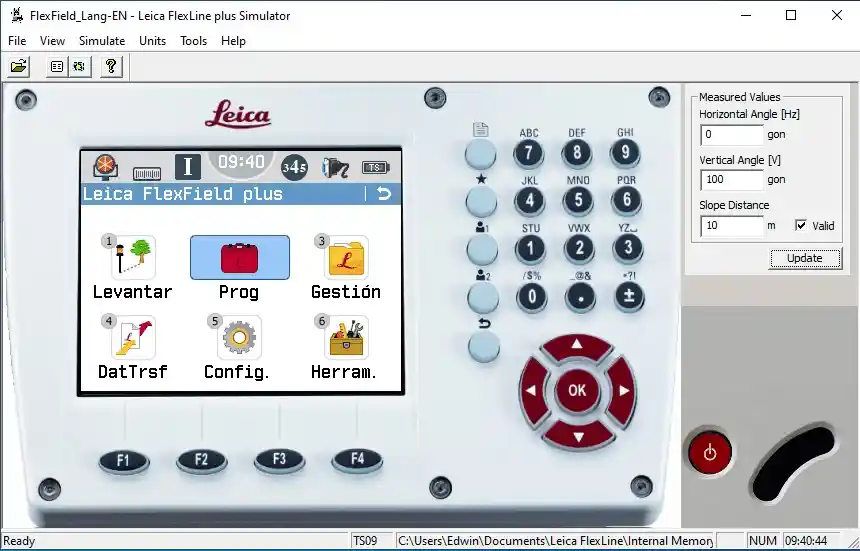The image size is (860, 551).
Task: Open the DatTrsf data transfer icon
Action: pyautogui.click(x=133, y=338)
